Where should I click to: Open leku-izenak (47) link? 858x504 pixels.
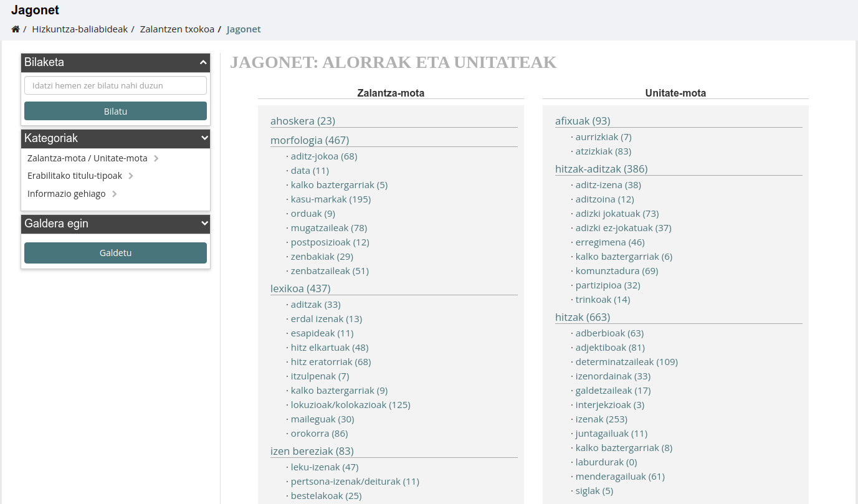click(325, 467)
